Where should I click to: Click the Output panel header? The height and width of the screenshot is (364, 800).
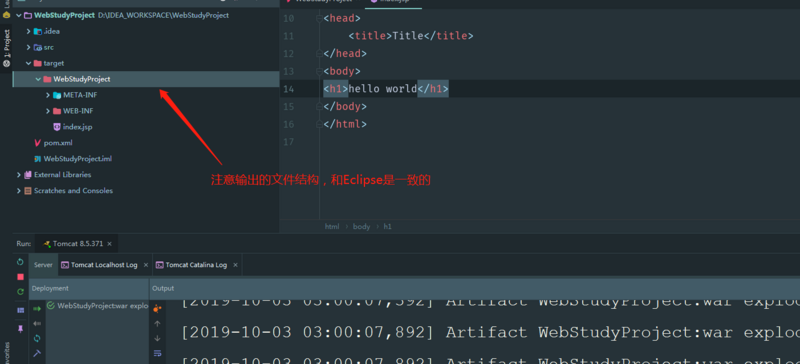474,288
